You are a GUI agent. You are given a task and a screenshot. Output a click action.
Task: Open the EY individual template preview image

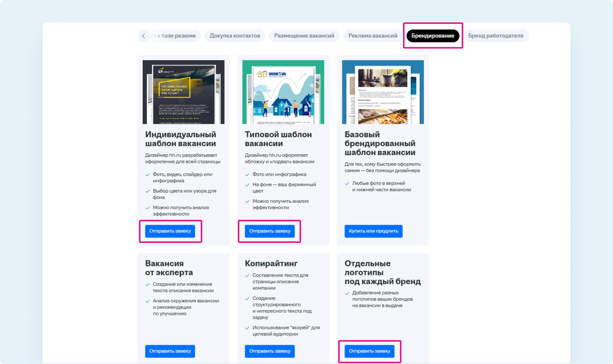point(183,92)
